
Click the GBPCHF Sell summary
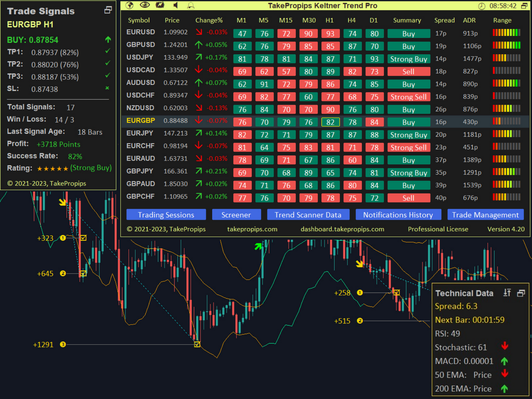tap(409, 198)
